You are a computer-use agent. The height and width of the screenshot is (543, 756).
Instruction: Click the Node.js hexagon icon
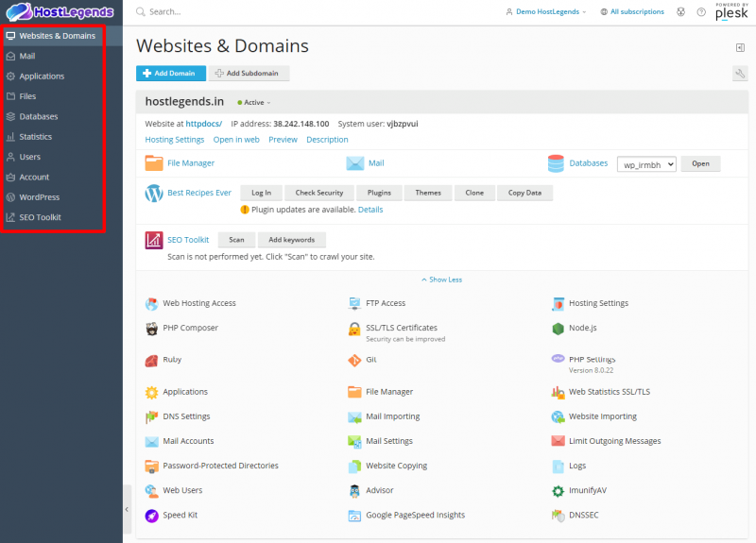pos(558,328)
